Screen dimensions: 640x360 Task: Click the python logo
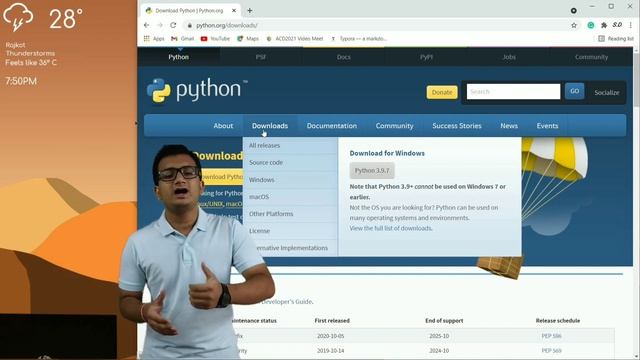click(197, 90)
